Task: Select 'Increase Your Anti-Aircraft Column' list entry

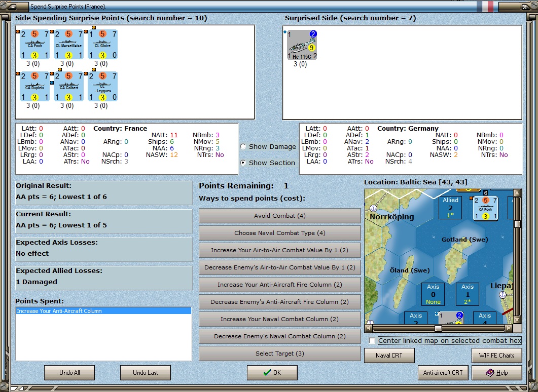Action: 103,311
